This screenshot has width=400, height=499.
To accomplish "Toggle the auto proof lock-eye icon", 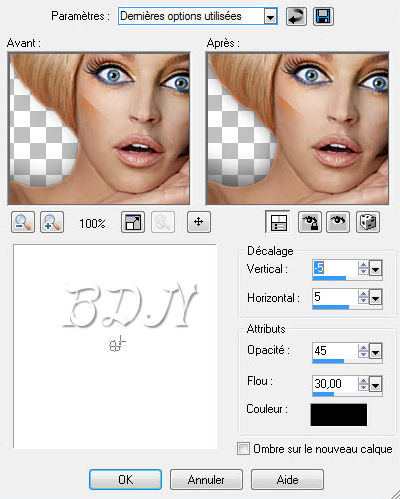I will click(x=310, y=222).
